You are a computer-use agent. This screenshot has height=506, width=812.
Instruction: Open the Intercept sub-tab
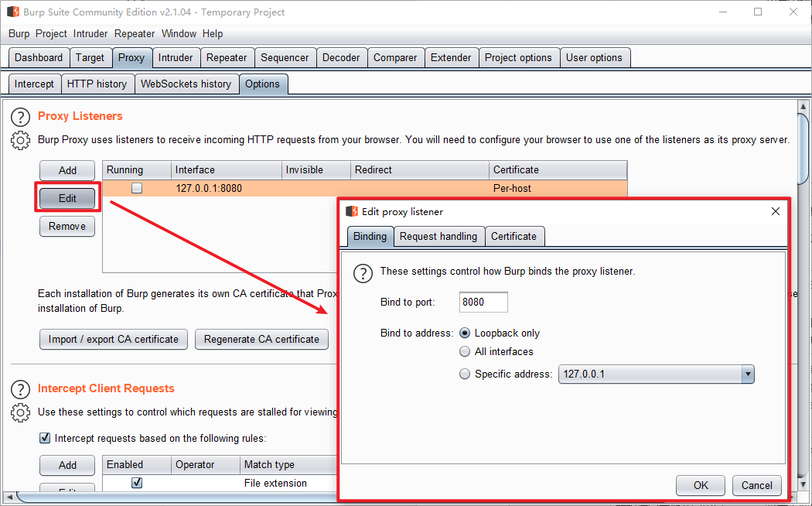tap(34, 84)
